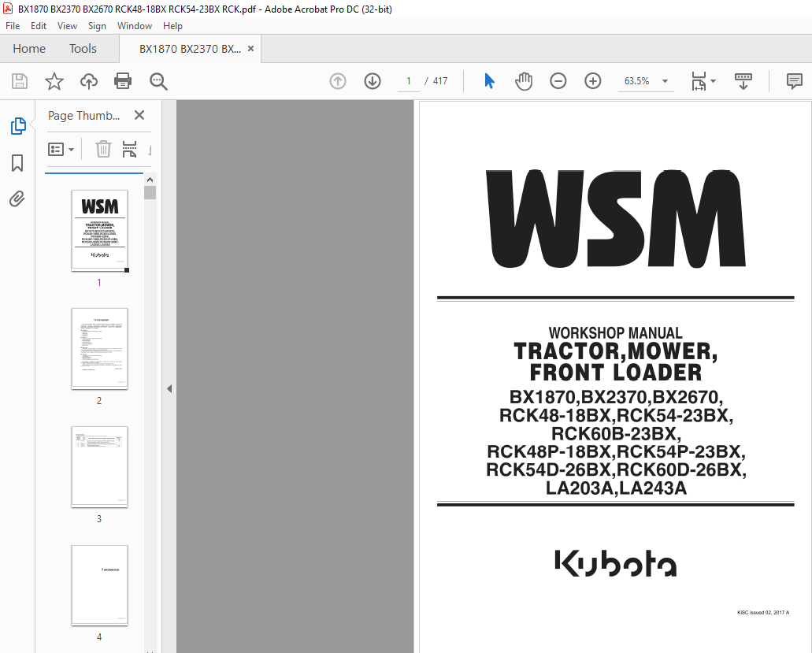Click the thumbnails scrollbar up arrow
This screenshot has height=653, width=812.
click(150, 180)
